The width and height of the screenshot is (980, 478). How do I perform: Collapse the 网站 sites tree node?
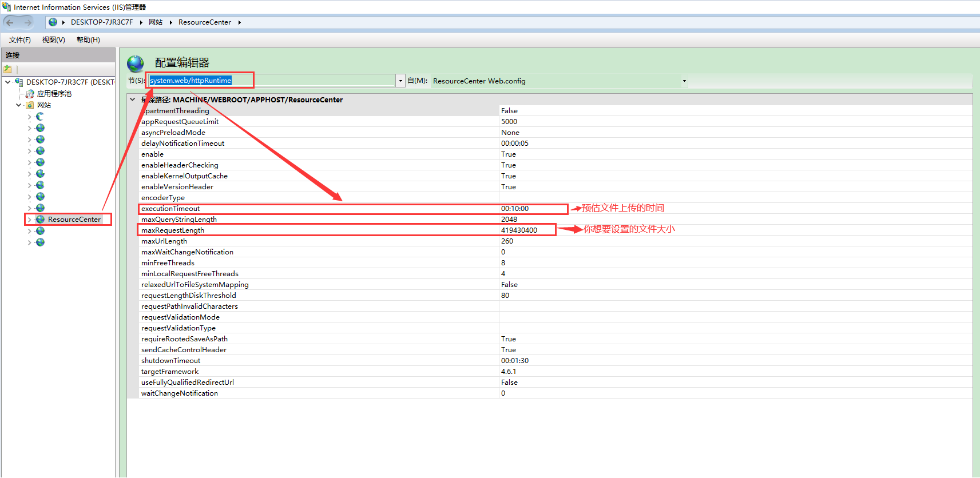pos(19,105)
